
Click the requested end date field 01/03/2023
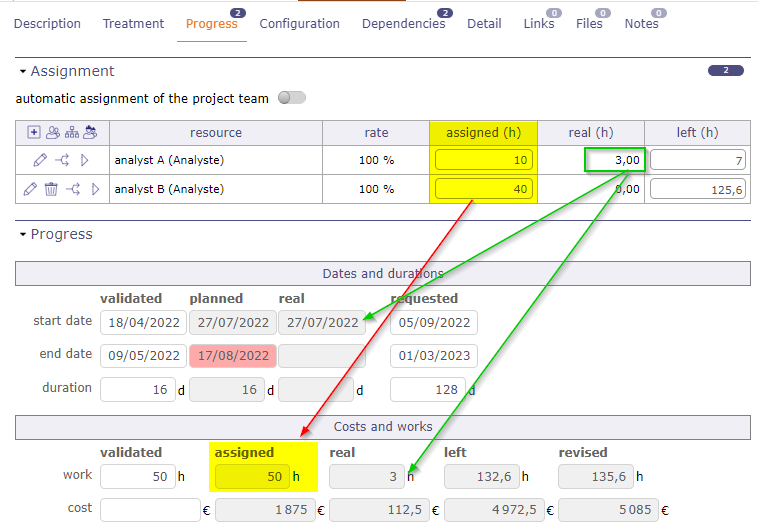[433, 355]
